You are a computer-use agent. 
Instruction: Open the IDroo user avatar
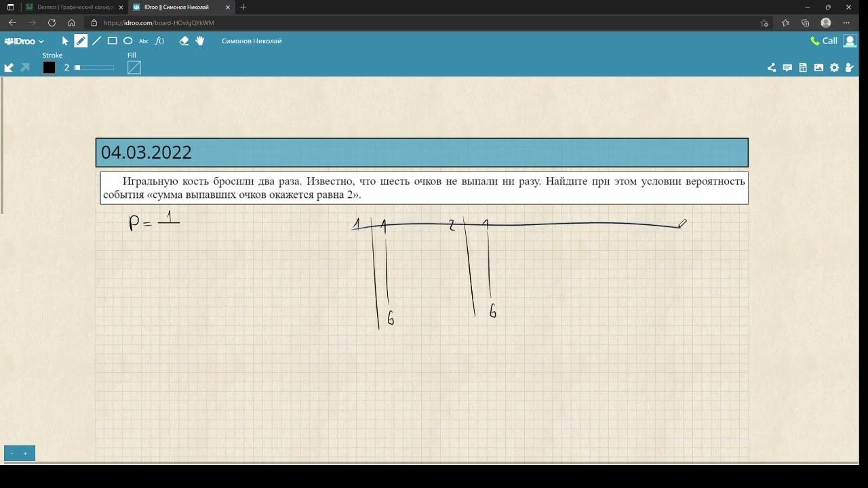850,41
